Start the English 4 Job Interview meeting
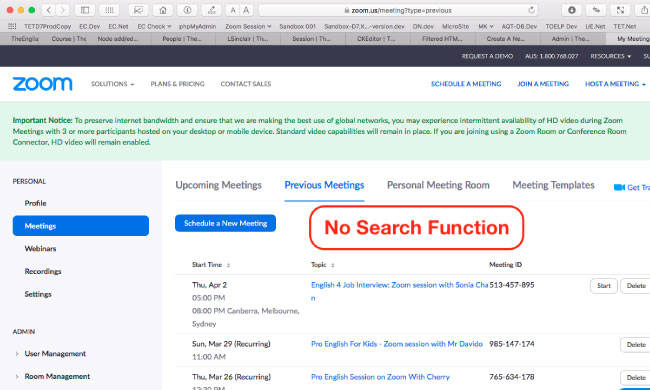The image size is (650, 390). click(604, 286)
